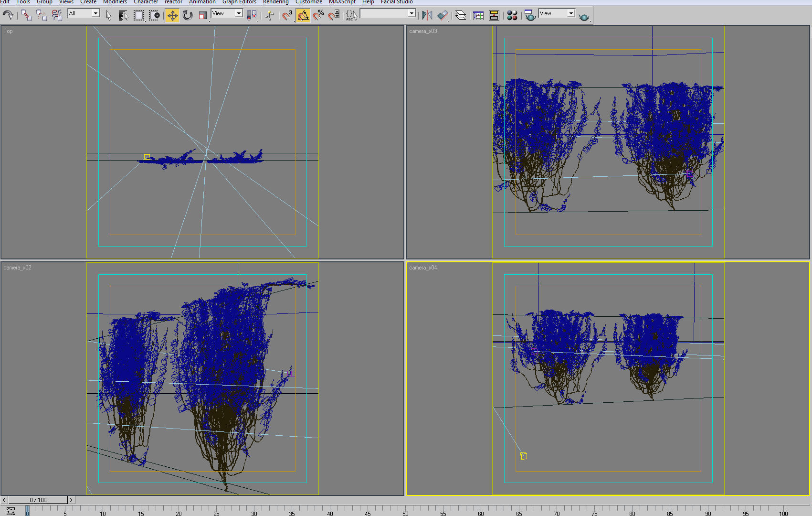Activate the Select and Scale tool

[203, 15]
